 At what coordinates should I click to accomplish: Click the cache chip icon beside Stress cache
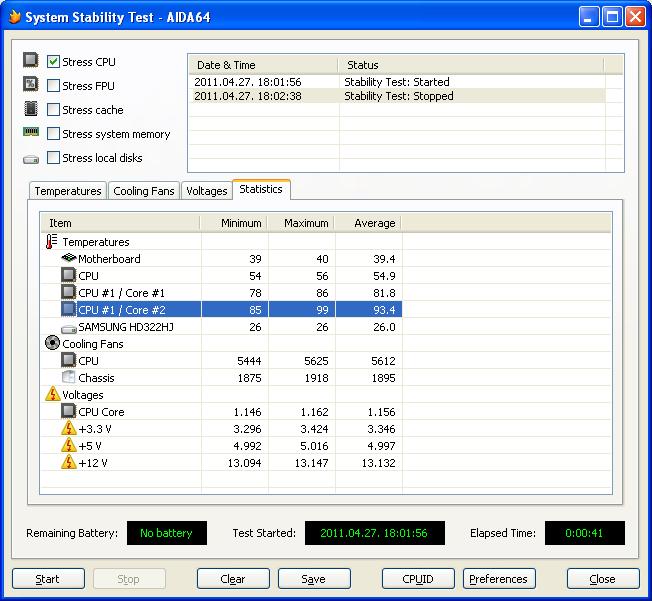30,109
